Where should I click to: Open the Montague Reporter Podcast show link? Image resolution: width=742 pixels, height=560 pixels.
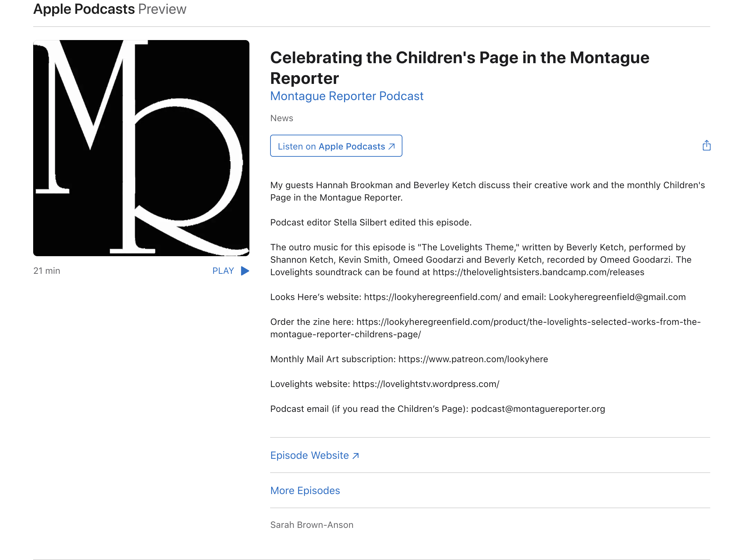point(346,96)
